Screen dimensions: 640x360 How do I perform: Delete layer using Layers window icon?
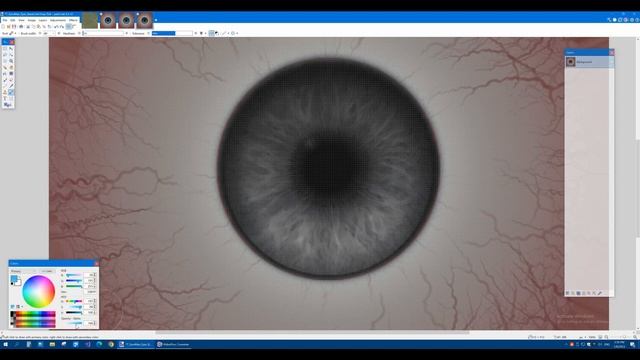573,293
